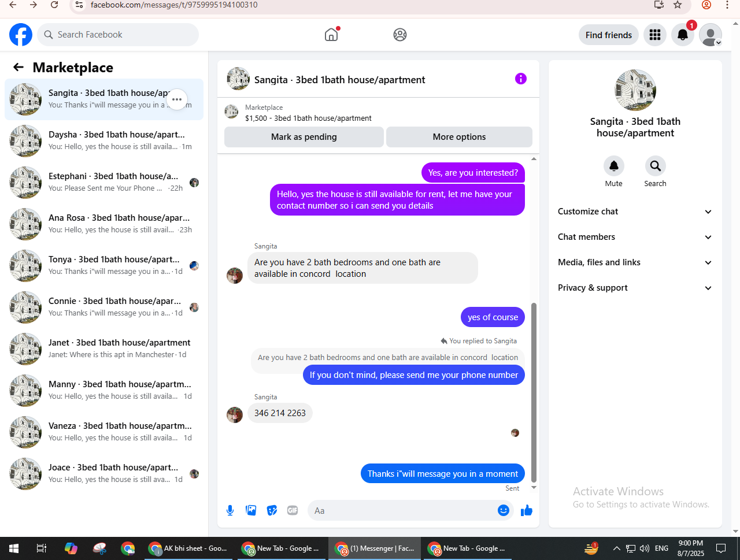Open Ana Rosa conversation
The height and width of the screenshot is (560, 740).
click(104, 224)
